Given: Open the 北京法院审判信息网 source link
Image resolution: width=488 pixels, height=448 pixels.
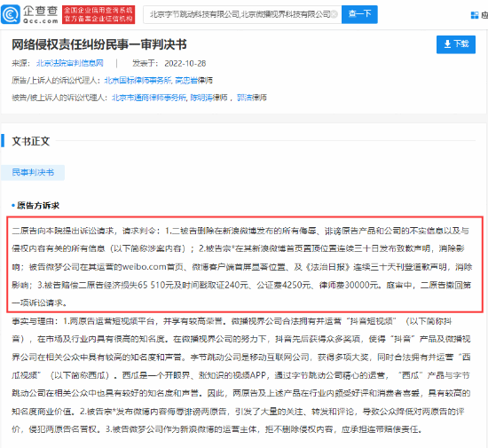Looking at the screenshot, I should coord(70,64).
